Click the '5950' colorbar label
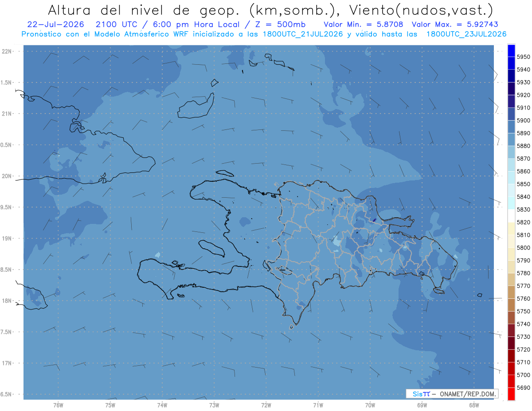The height and width of the screenshot is (411, 532). pos(524,57)
